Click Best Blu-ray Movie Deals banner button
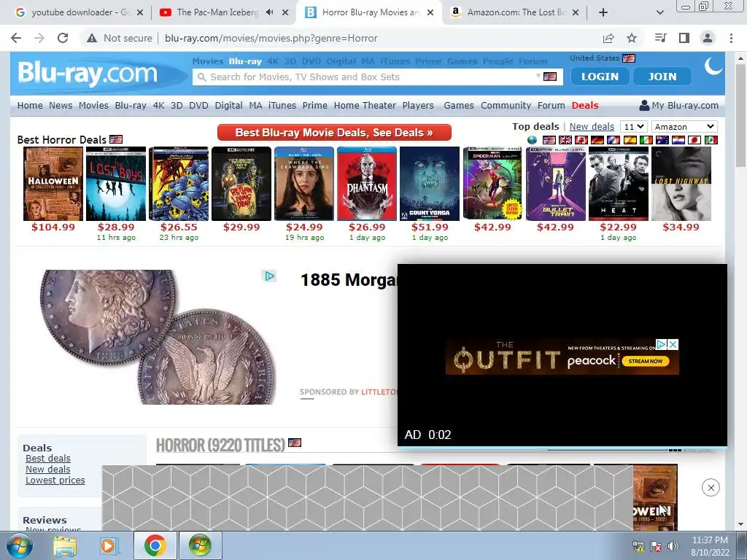 (x=334, y=133)
